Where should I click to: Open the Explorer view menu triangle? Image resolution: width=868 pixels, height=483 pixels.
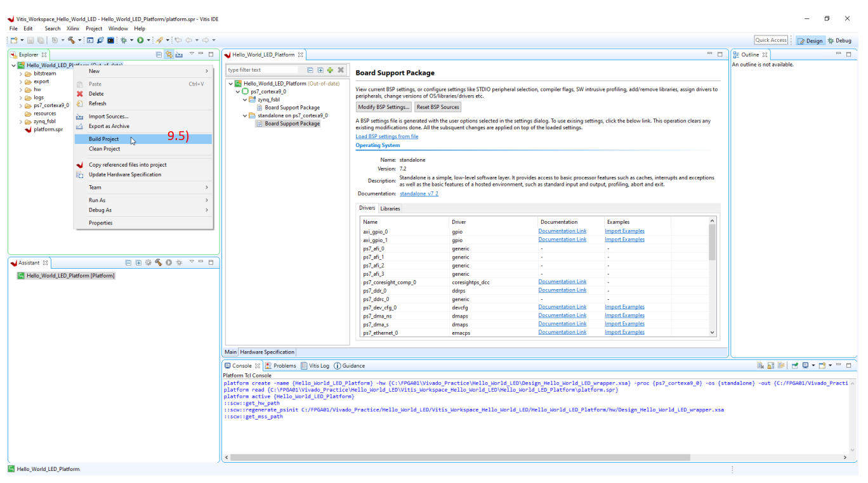point(192,54)
